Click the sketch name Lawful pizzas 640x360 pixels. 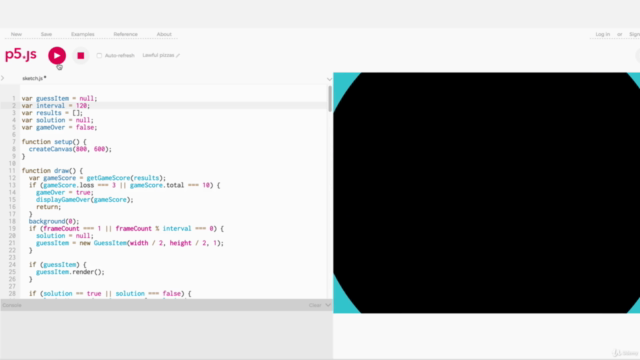(x=158, y=55)
